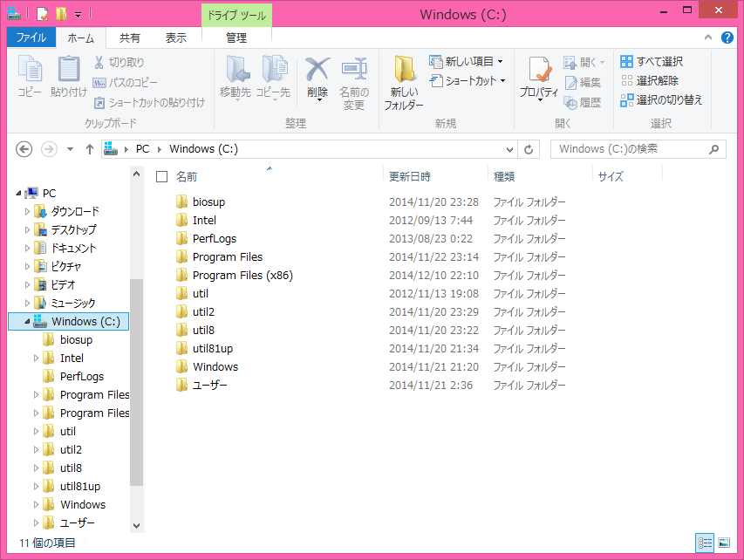
Task: Sort by the 更新日時 column header
Action: tap(435, 176)
